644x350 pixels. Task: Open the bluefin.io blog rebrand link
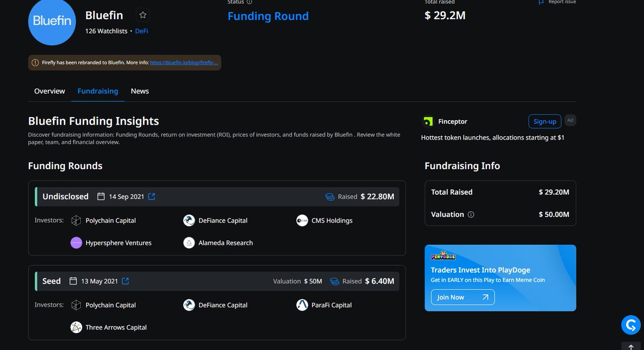coord(184,63)
